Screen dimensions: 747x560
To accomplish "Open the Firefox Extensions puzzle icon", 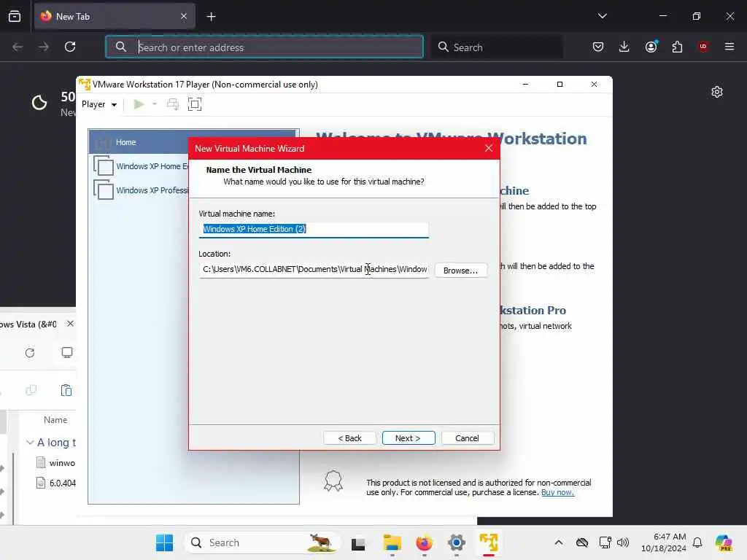I will coord(677,47).
